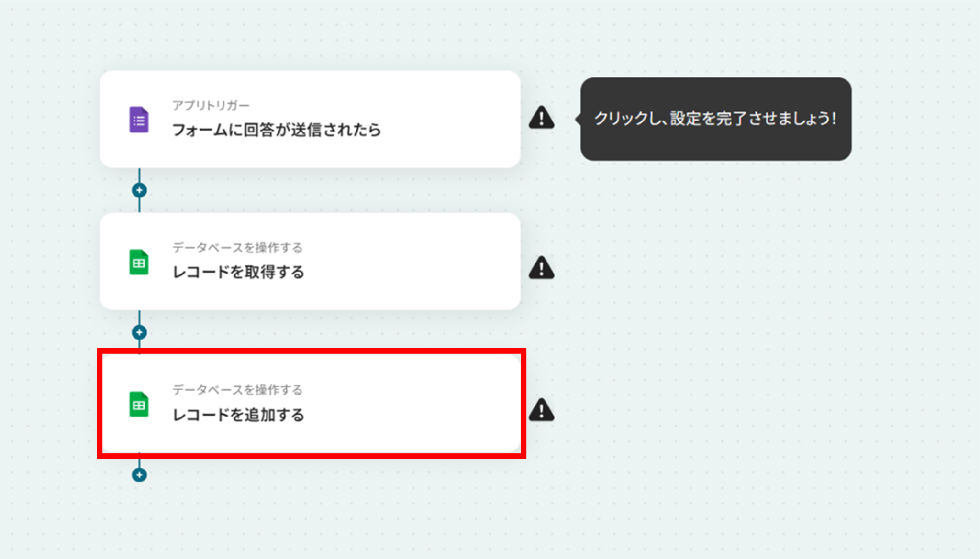Add a step with the plus below レコードを追加する
The image size is (980, 559).
[139, 475]
